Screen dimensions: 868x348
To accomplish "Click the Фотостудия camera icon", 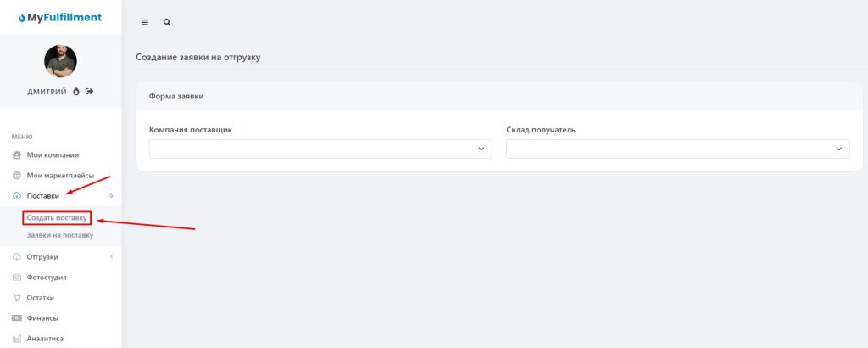I will pos(17,278).
